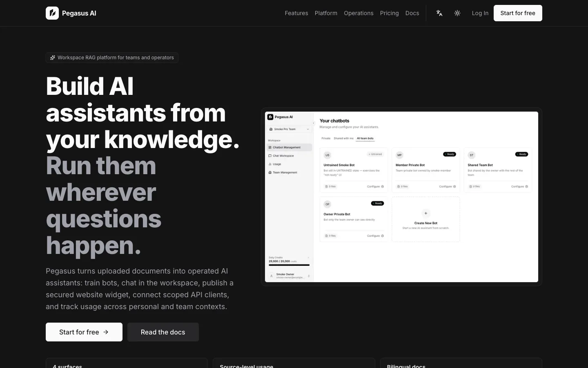Open the Member Private Bot card

coord(426,170)
